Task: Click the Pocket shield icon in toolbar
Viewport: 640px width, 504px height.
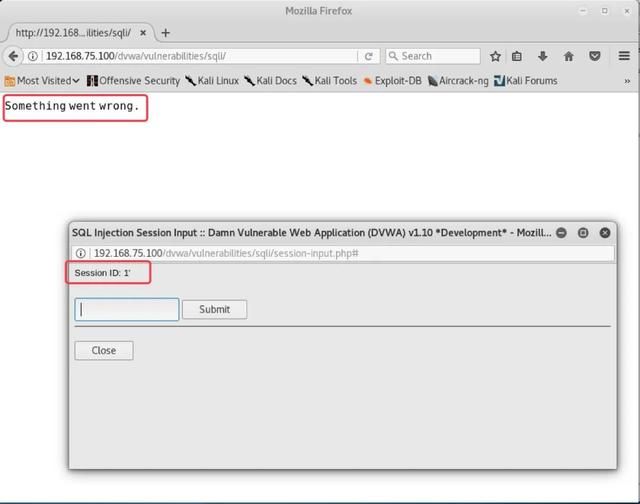Action: pyautogui.click(x=595, y=56)
